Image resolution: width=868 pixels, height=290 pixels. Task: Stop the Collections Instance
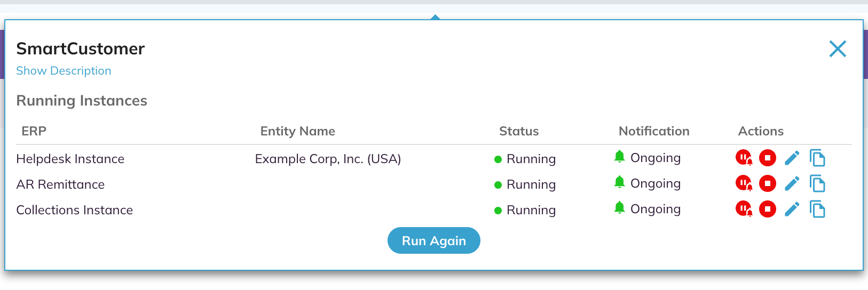pyautogui.click(x=768, y=209)
